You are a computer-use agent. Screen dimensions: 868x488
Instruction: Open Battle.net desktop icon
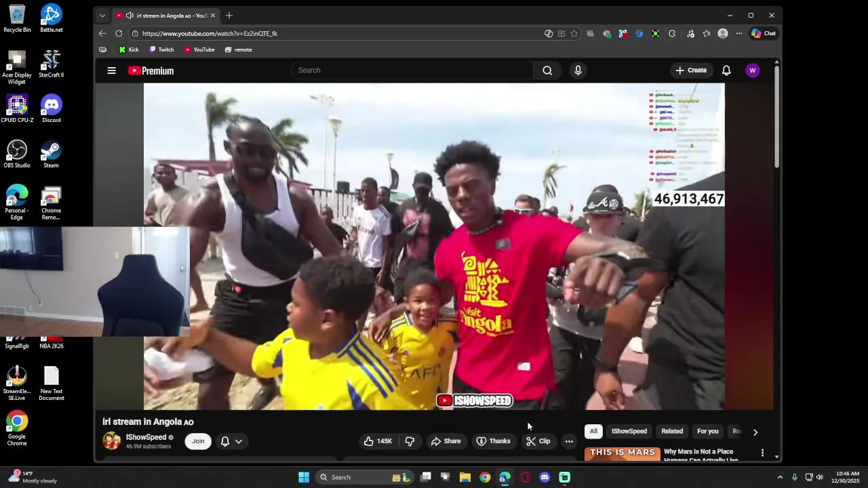(52, 18)
